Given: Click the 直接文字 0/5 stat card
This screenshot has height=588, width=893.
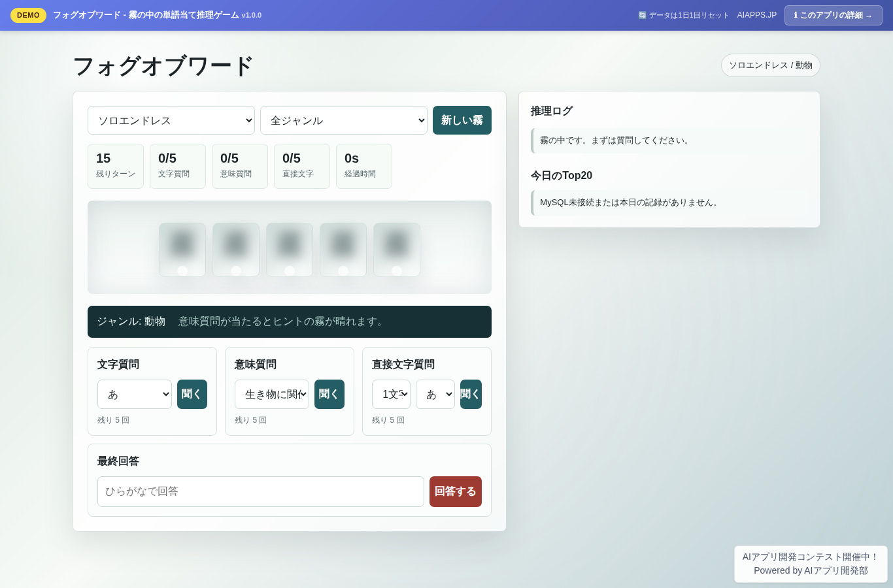Looking at the screenshot, I should point(302,166).
